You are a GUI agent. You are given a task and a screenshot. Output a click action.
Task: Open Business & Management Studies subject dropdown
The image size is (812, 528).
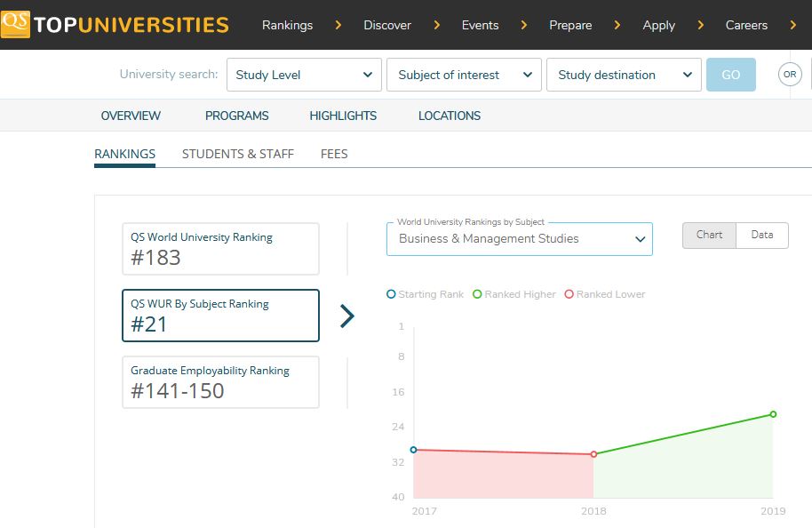coord(520,239)
